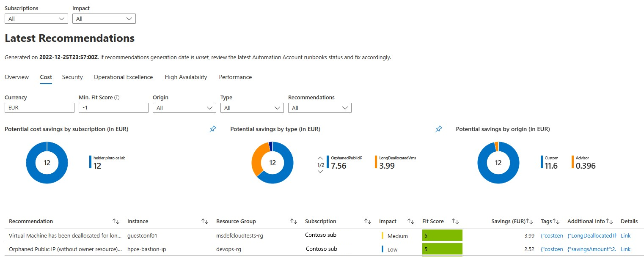Open the Performance tab

(x=235, y=77)
